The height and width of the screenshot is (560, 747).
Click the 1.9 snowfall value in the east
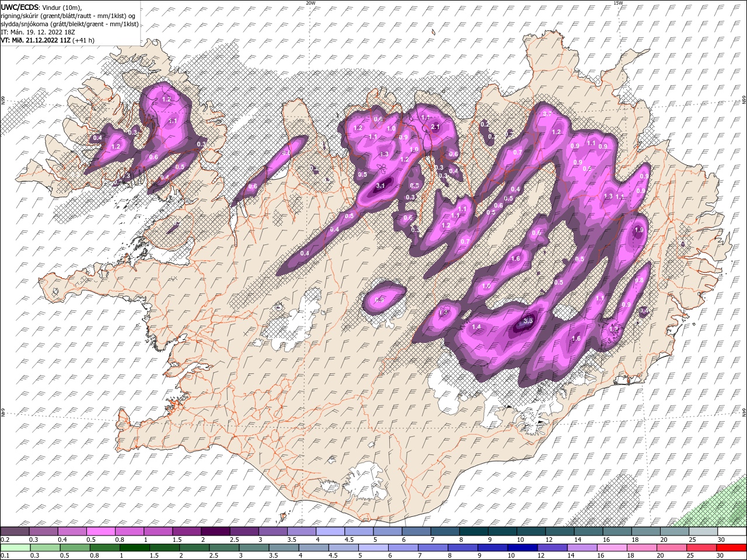(x=638, y=230)
